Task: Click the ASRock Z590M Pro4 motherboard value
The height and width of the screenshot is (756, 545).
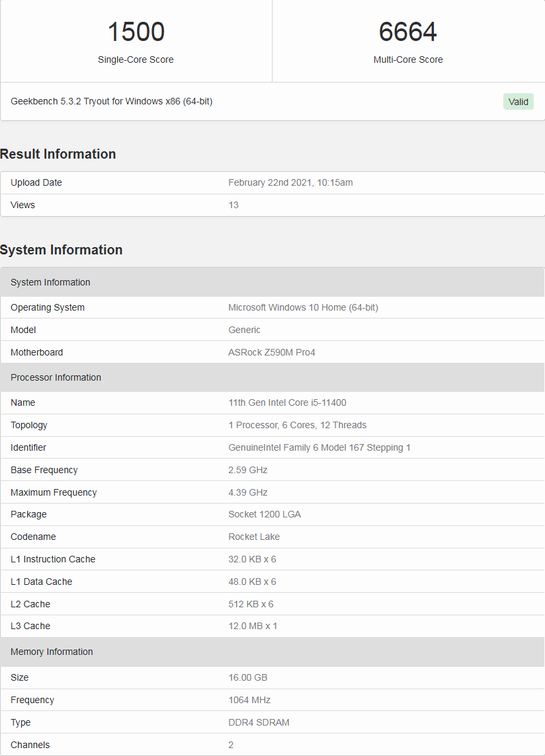Action: pyautogui.click(x=271, y=352)
